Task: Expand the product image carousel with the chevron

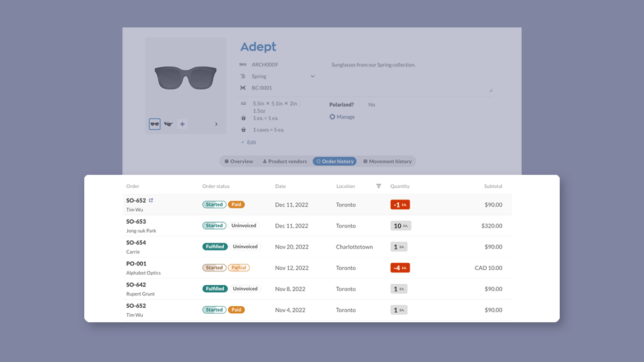Action: click(216, 123)
